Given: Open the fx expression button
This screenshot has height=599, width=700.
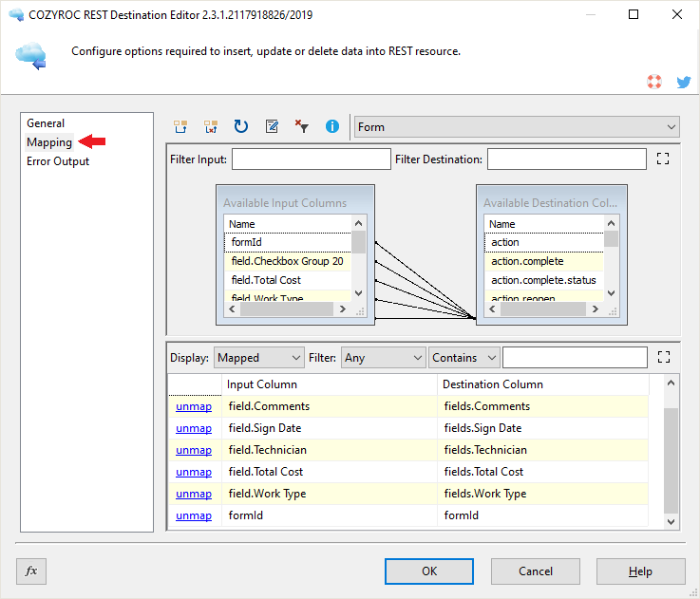Looking at the screenshot, I should click(31, 571).
